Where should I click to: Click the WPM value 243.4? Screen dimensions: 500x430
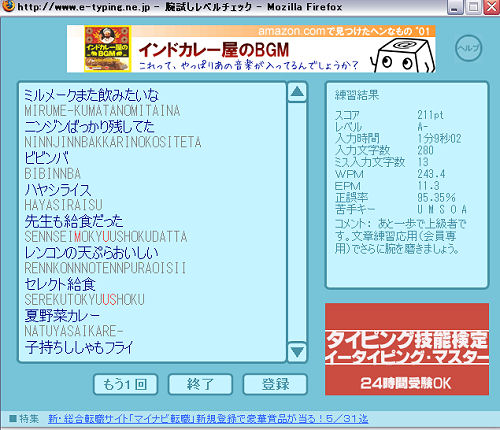click(x=431, y=174)
